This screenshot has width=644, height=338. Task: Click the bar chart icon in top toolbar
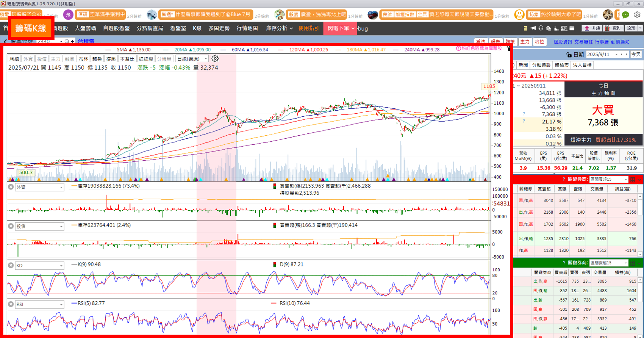[x=556, y=28]
